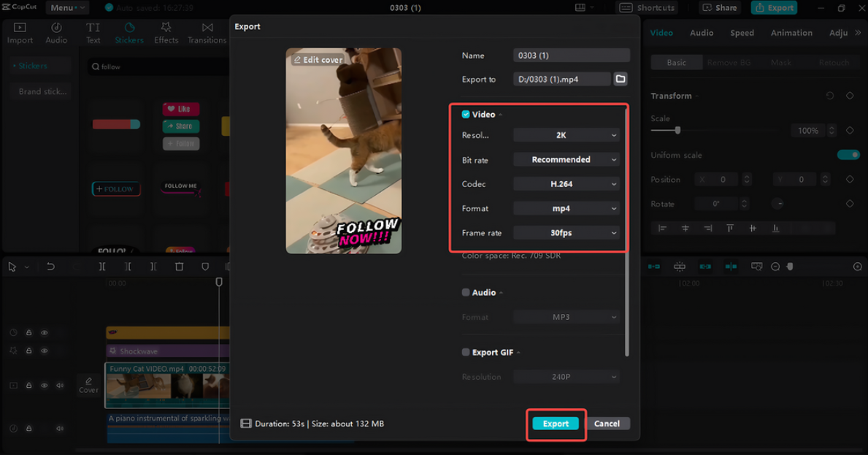
Task: Enable the Export GIF checkbox
Action: coord(466,352)
